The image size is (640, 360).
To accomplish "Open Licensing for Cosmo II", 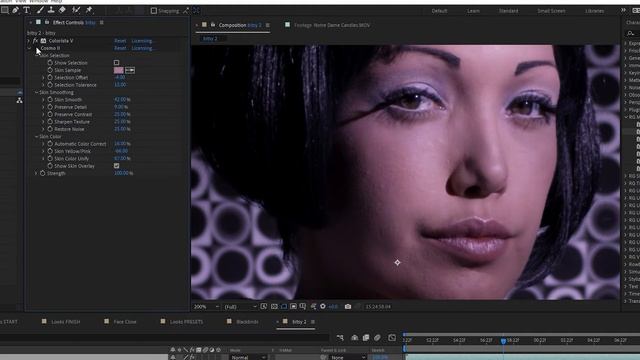I will [x=142, y=48].
